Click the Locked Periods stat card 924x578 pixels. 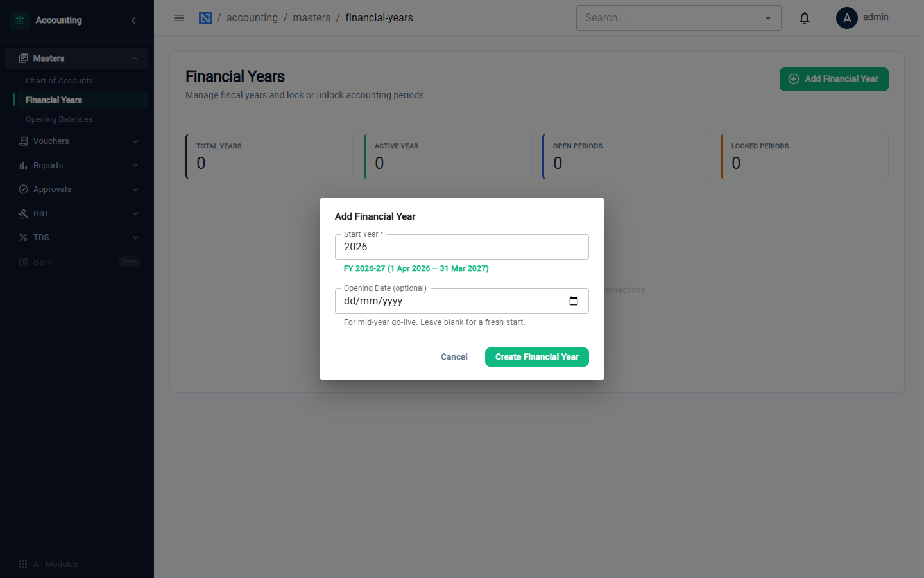(805, 156)
